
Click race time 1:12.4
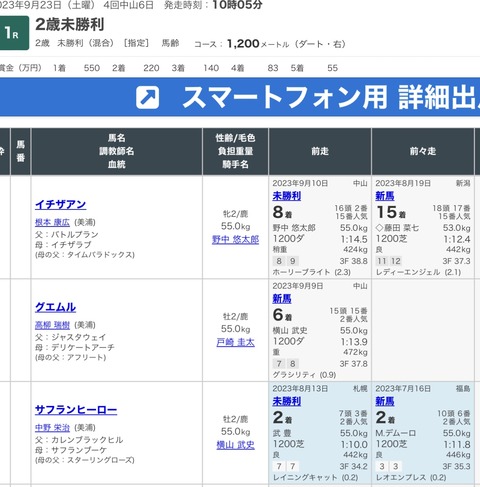pos(457,239)
